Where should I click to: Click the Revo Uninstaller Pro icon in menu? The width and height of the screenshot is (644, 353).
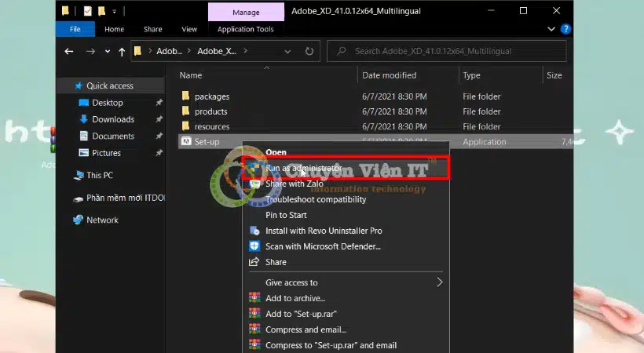click(254, 231)
